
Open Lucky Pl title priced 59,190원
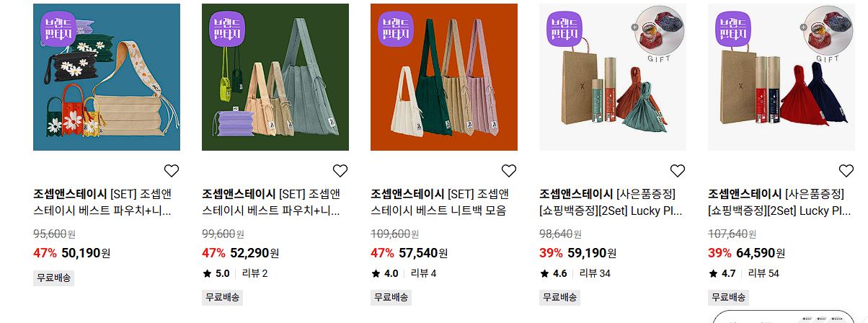pyautogui.click(x=611, y=203)
